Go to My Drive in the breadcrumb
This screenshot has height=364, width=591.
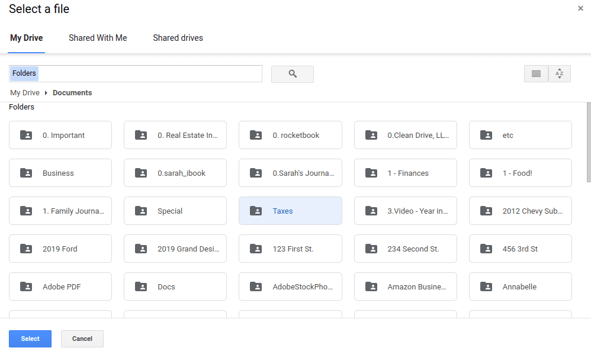25,93
